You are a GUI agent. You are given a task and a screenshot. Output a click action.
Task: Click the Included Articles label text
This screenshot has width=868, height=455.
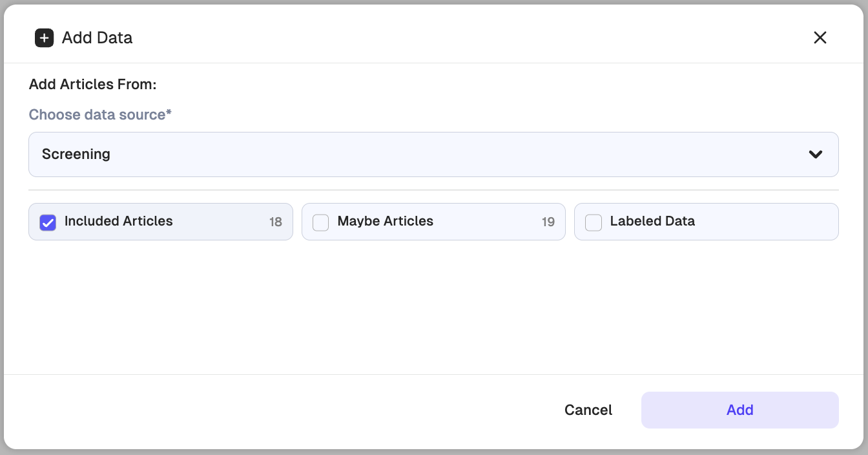(x=119, y=221)
